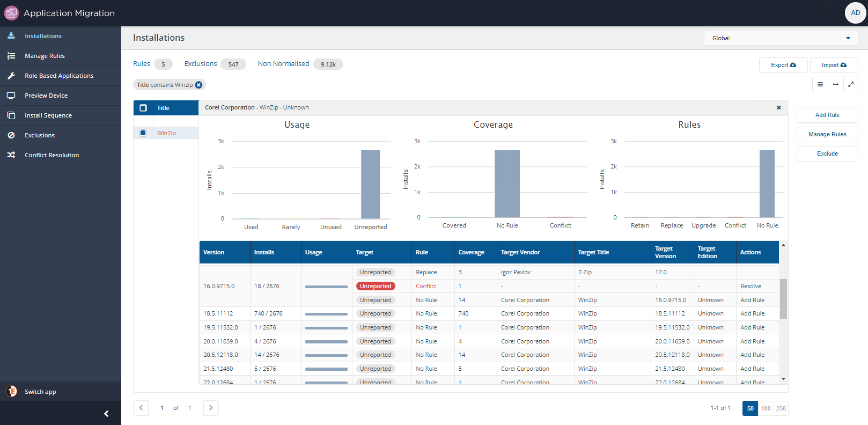The height and width of the screenshot is (425, 868).
Task: Collapse the sidebar with the chevron arrow
Action: (x=106, y=414)
